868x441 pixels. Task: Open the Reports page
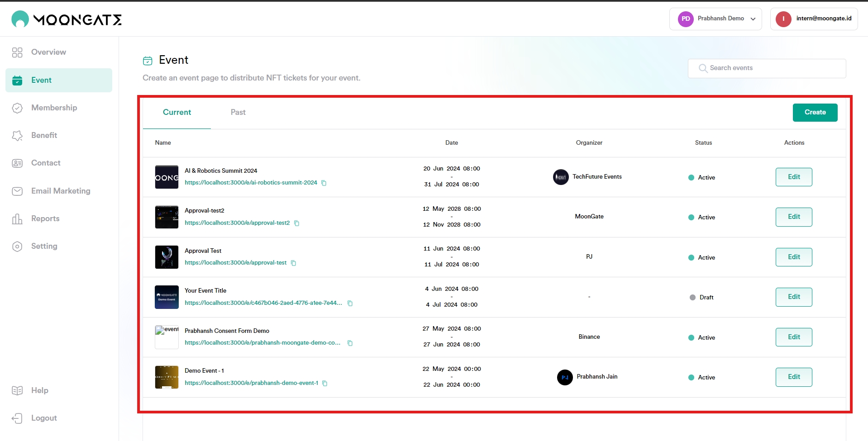[45, 218]
